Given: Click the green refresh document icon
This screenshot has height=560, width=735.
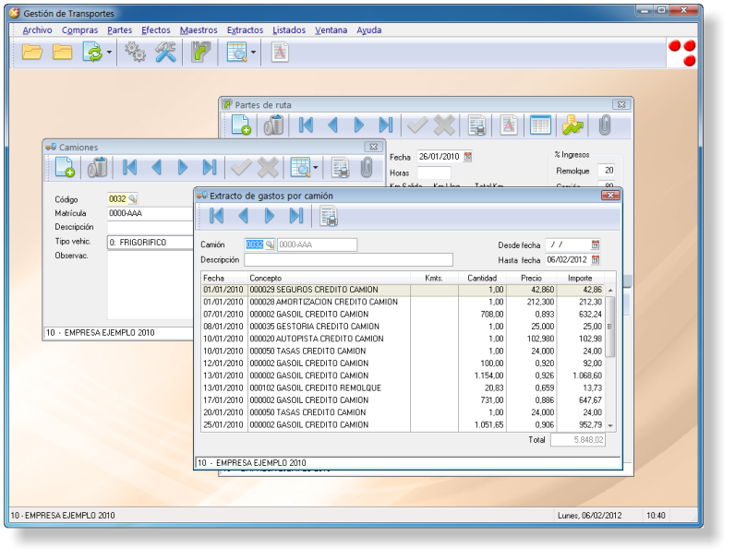Looking at the screenshot, I should (x=92, y=52).
